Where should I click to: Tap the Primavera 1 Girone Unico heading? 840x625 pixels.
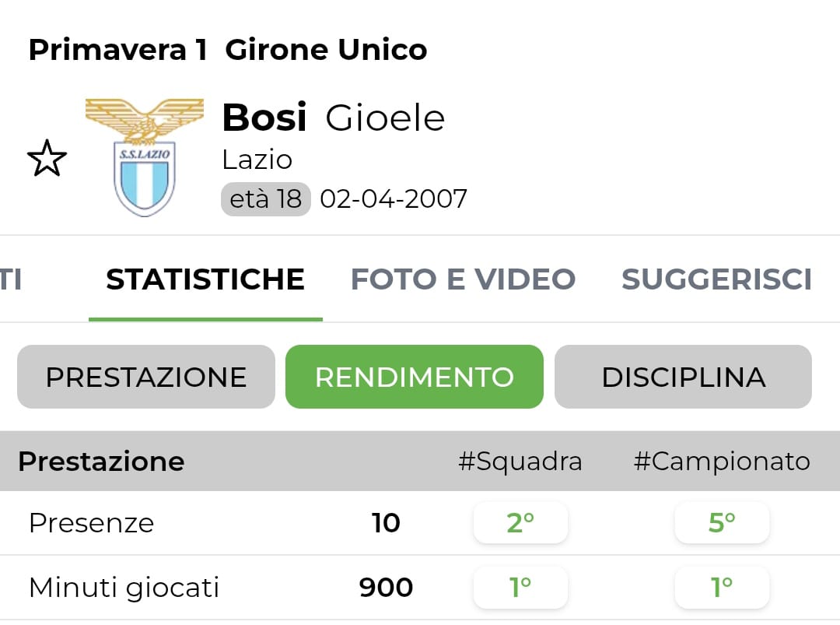tap(227, 51)
